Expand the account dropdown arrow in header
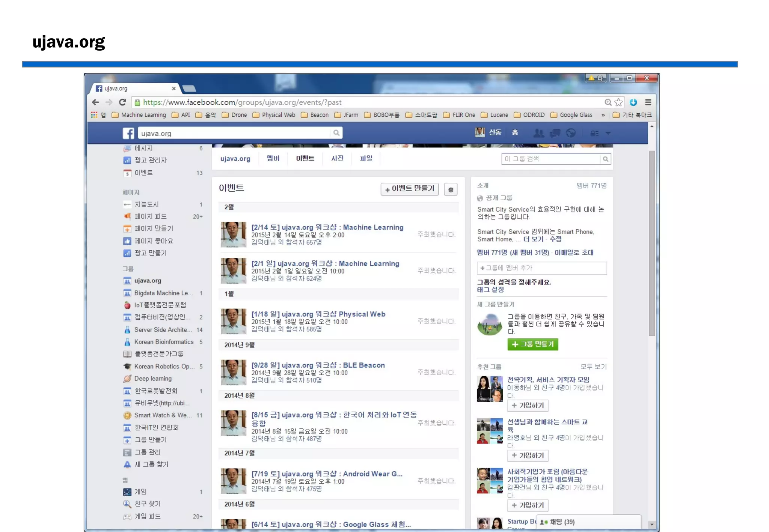Viewport: 769px width, 532px height. [x=608, y=133]
